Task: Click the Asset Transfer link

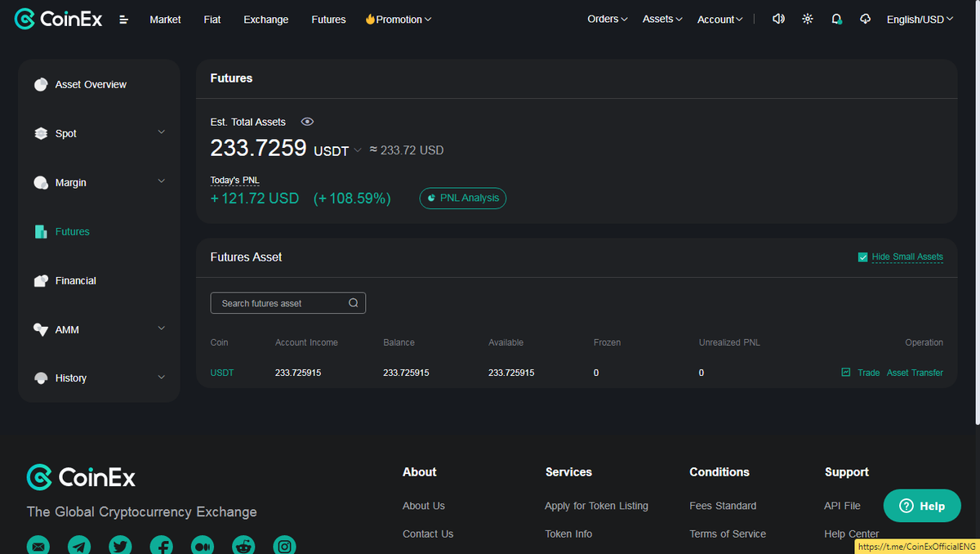Action: point(915,373)
